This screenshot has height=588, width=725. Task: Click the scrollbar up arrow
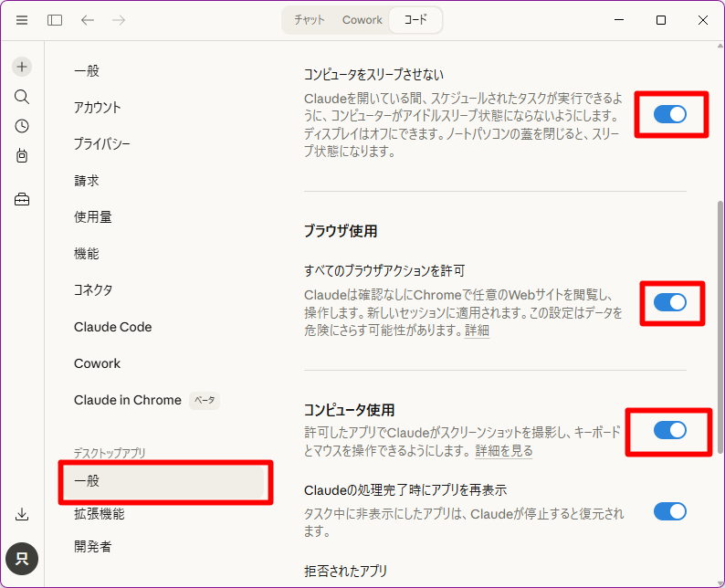[x=720, y=46]
